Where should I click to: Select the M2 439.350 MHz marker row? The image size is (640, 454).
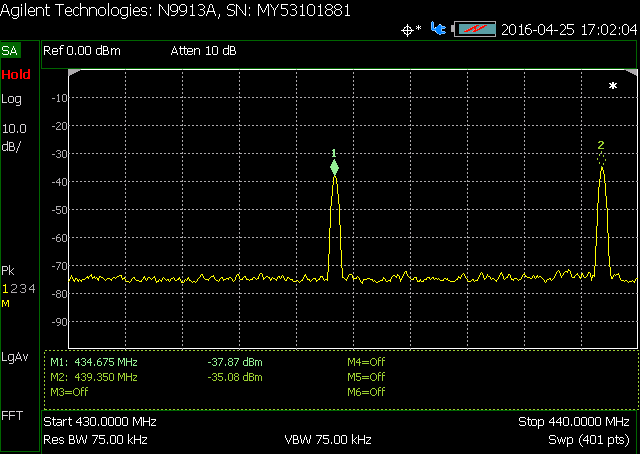(x=95, y=377)
